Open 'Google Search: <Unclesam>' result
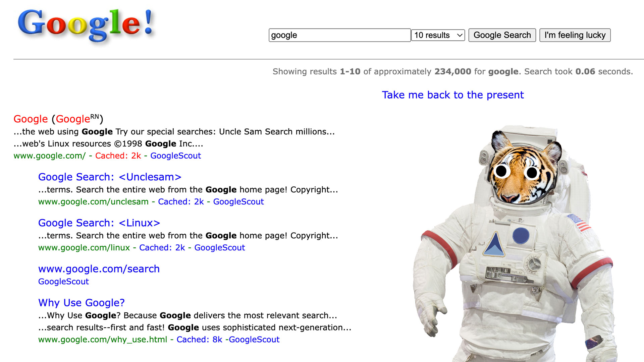Screen dimensions: 644x362 [x=110, y=177]
